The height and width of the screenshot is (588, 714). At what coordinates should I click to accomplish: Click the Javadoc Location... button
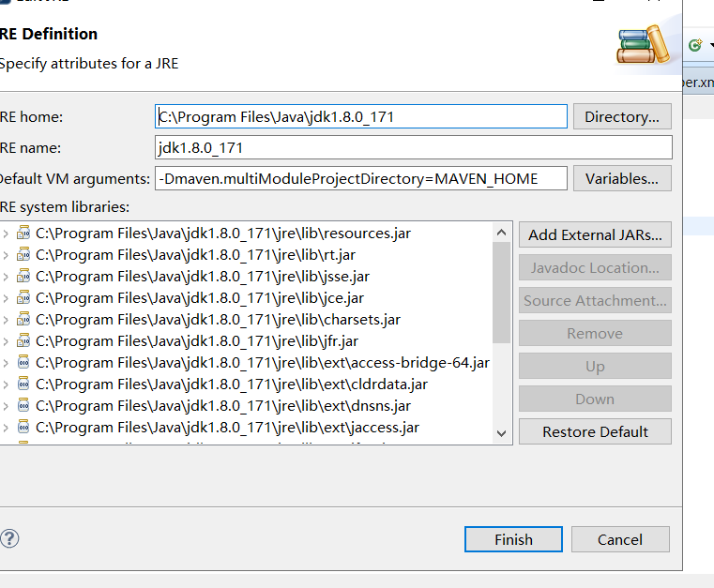595,267
